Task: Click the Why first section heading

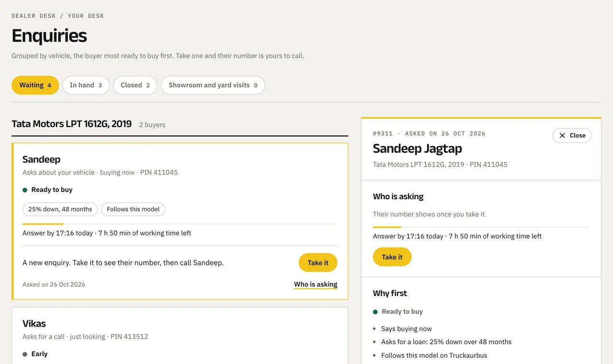Action: 390,293
